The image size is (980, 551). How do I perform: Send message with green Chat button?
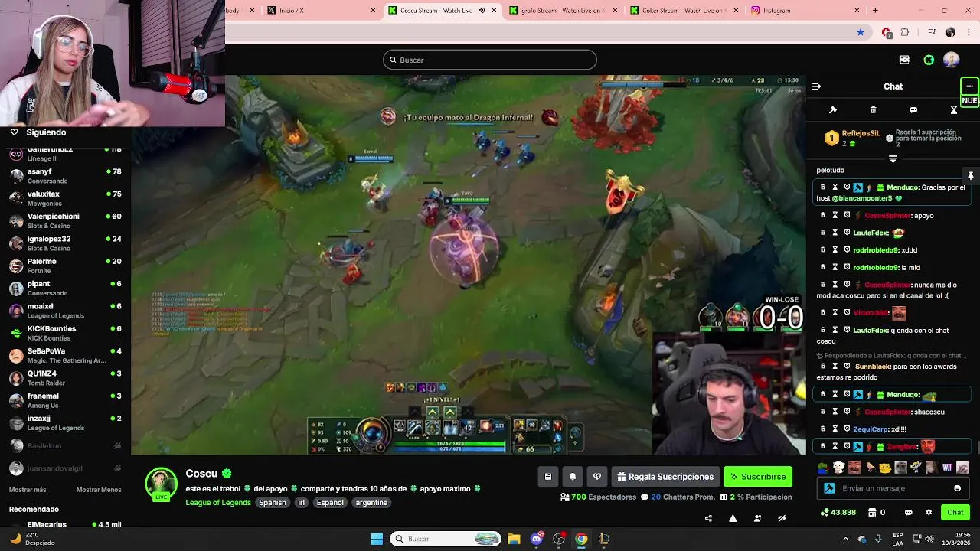click(955, 512)
